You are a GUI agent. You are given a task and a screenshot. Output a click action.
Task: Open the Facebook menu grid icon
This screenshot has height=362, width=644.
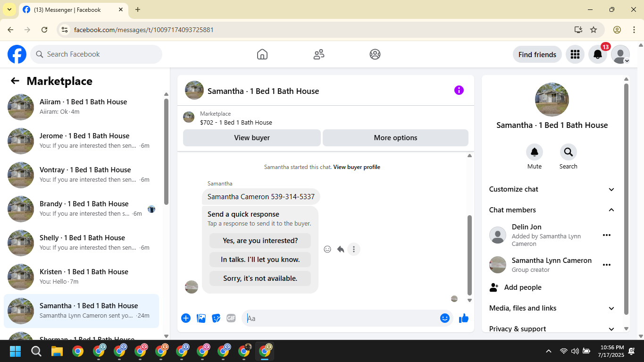click(x=575, y=54)
